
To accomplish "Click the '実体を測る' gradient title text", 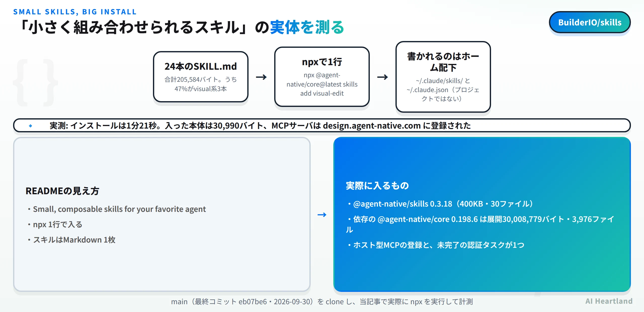I will click(x=307, y=27).
